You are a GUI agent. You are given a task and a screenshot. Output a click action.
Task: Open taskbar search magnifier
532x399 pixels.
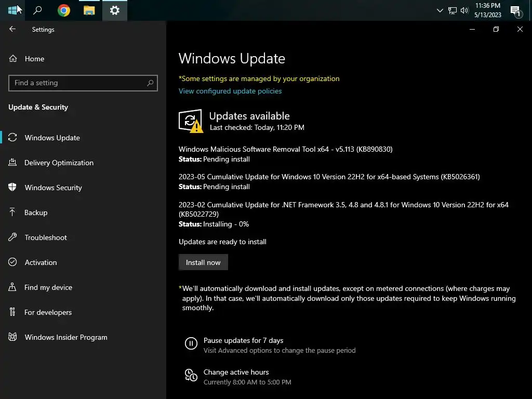click(37, 10)
